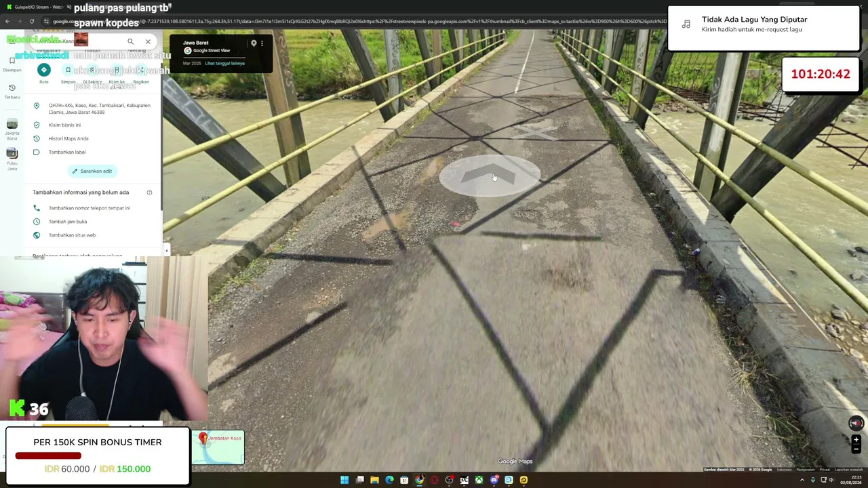Open the three-dot menu in Street View card

(x=262, y=43)
